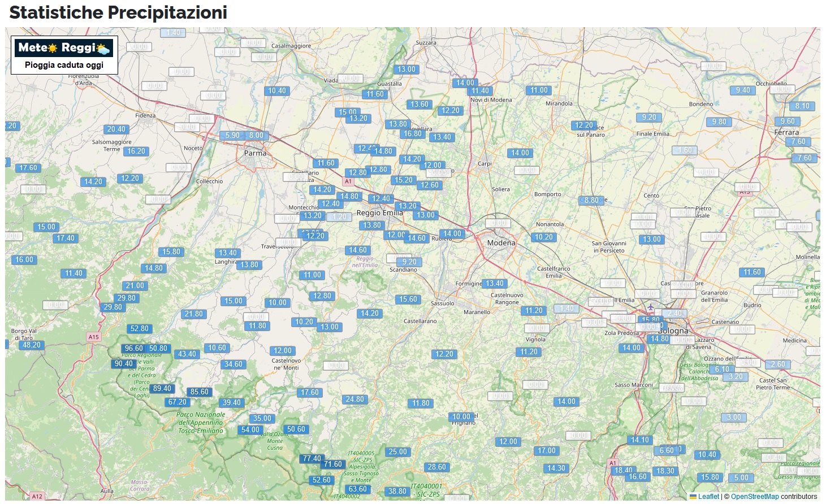Click the A15 highway shield
The image size is (826, 504).
93,337
